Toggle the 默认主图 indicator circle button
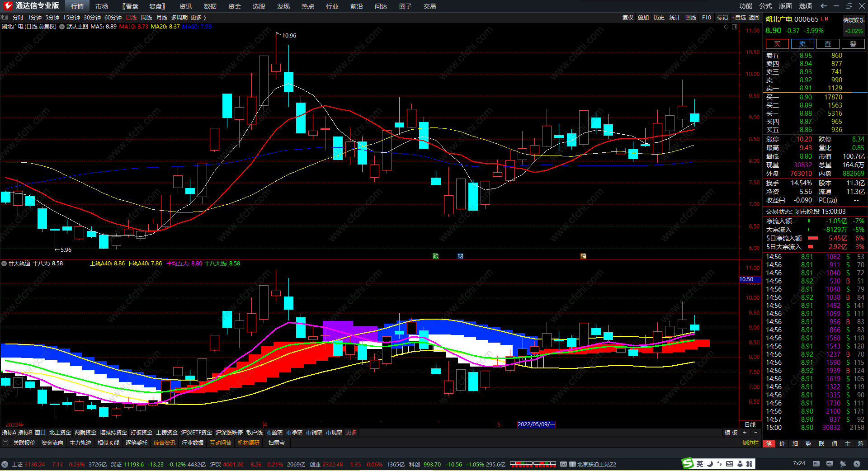 [x=62, y=27]
